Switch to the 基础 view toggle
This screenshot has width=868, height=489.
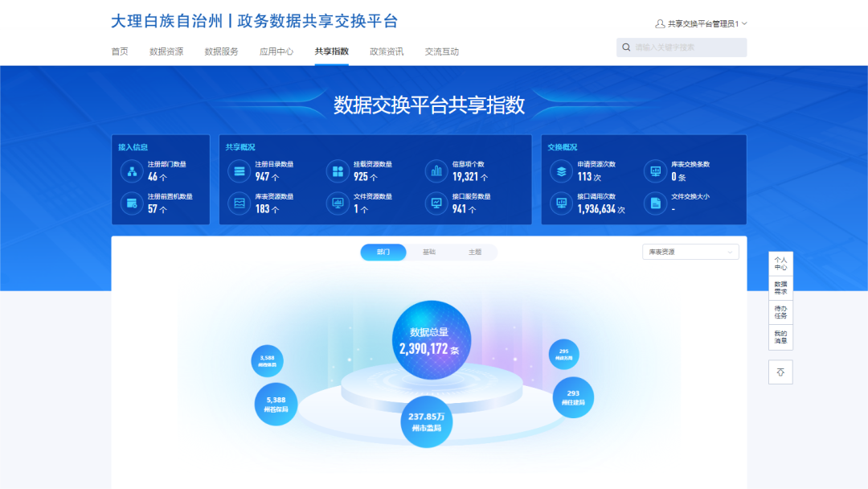[x=429, y=253]
